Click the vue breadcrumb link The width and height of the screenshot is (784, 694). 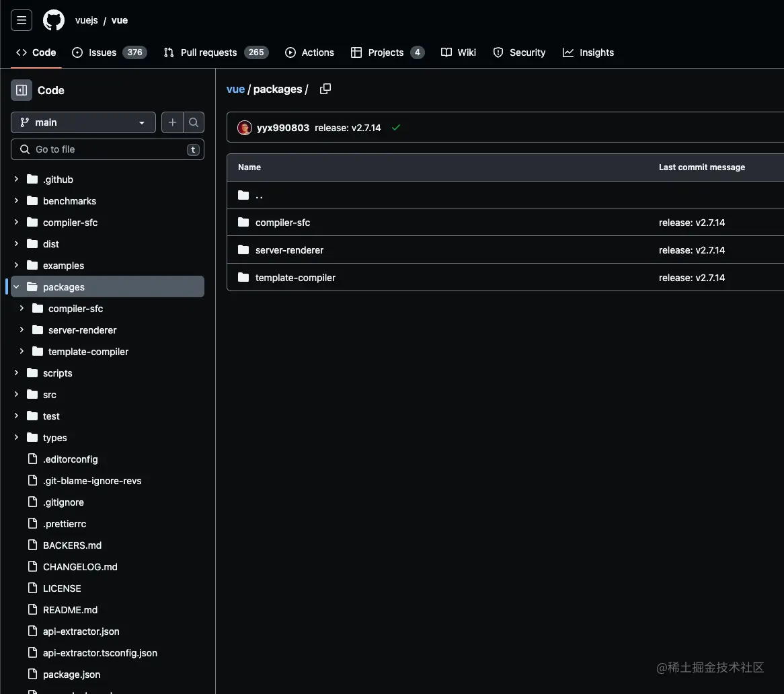235,89
